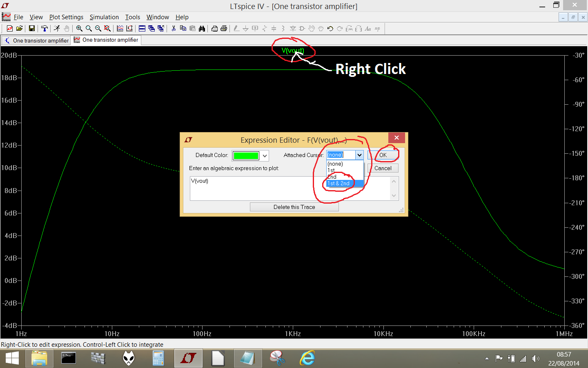Click the green V(vout) trace label
Viewport: 588px width, 368px height.
(x=293, y=50)
